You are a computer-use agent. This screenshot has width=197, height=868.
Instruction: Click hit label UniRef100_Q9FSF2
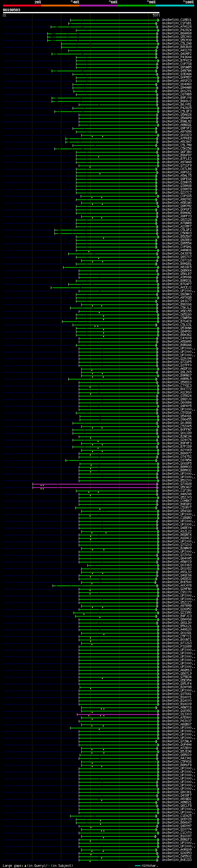pyautogui.click(x=176, y=128)
